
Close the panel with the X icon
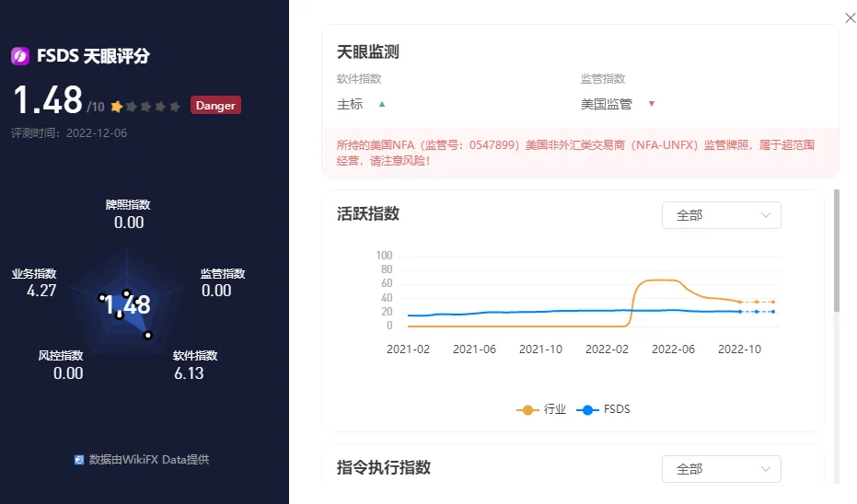point(850,18)
